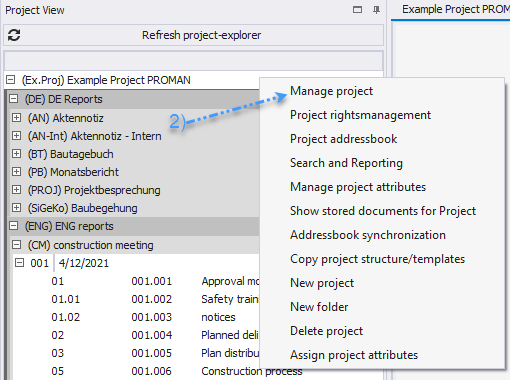Expand the (PROJ) Projektbesprechung node

(16, 190)
